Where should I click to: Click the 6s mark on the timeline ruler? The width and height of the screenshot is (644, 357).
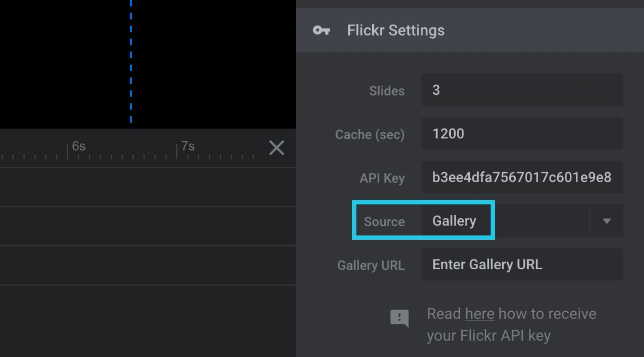click(78, 146)
